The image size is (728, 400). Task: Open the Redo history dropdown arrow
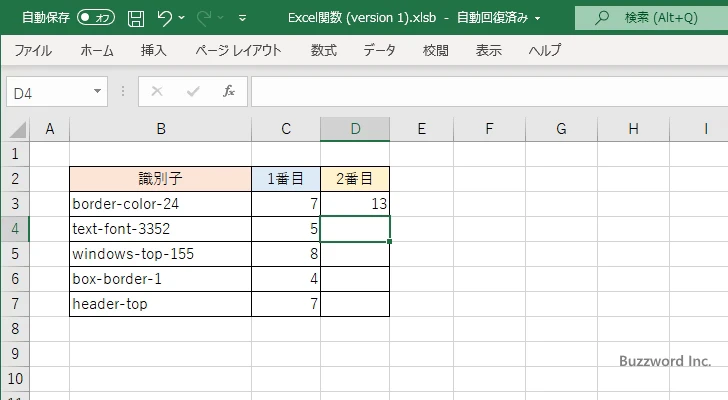click(x=221, y=18)
